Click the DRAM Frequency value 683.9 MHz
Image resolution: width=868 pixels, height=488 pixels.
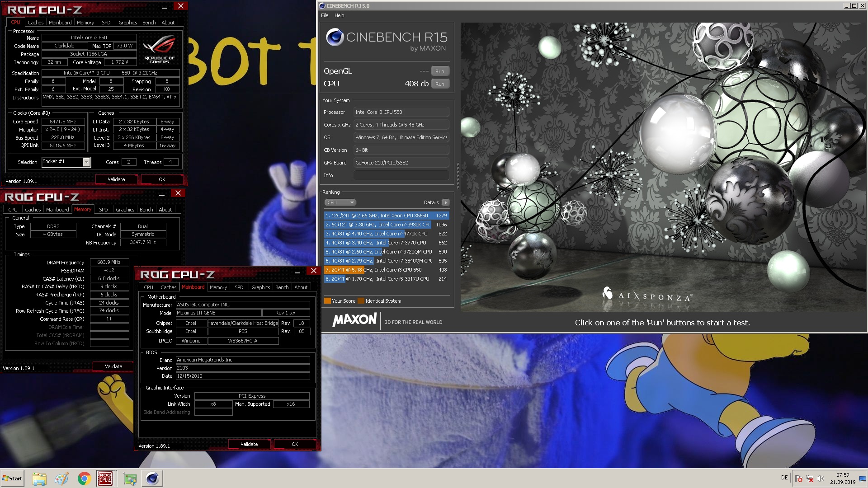click(109, 262)
